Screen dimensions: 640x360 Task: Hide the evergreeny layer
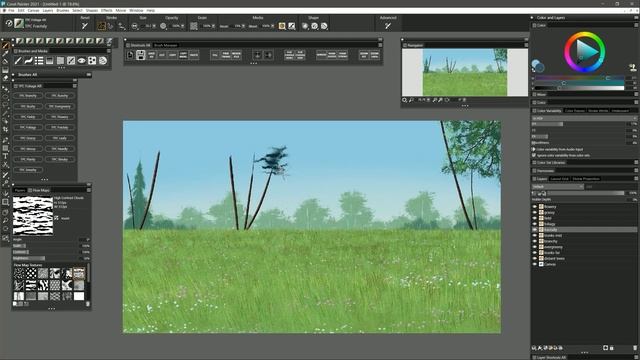click(535, 247)
